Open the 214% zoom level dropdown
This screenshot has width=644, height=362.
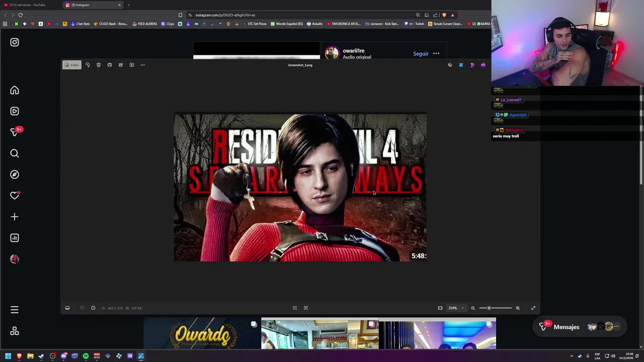[456, 308]
